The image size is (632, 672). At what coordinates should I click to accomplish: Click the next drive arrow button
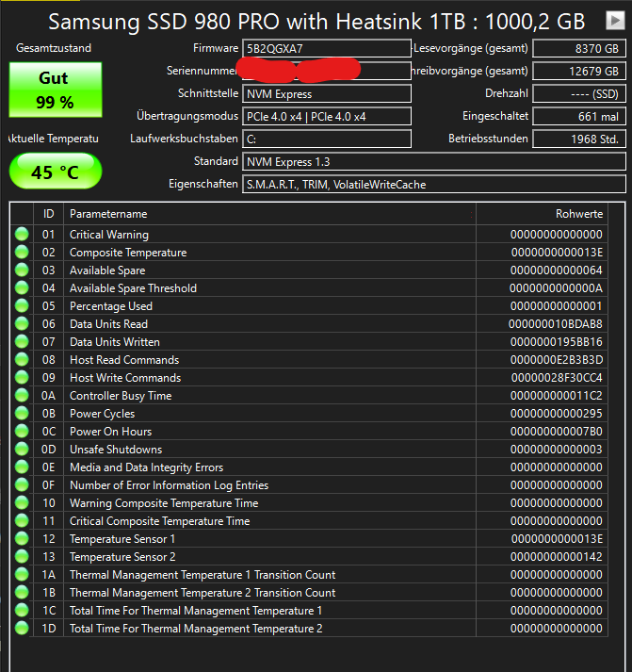pos(615,20)
